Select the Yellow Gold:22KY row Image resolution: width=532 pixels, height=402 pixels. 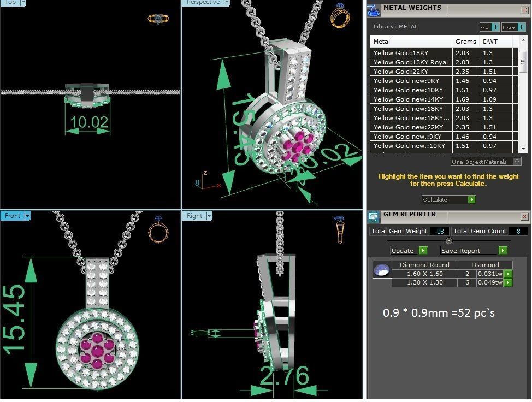pyautogui.click(x=444, y=72)
